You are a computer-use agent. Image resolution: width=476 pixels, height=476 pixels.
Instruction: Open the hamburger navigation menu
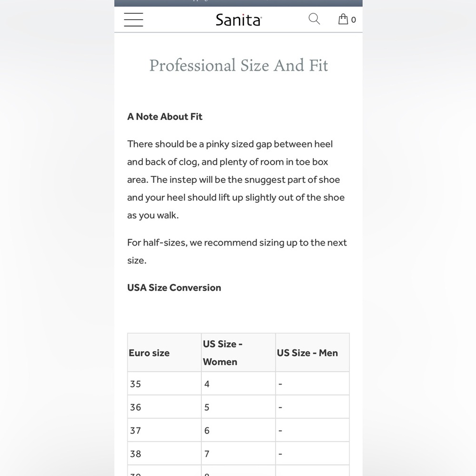pyautogui.click(x=134, y=20)
